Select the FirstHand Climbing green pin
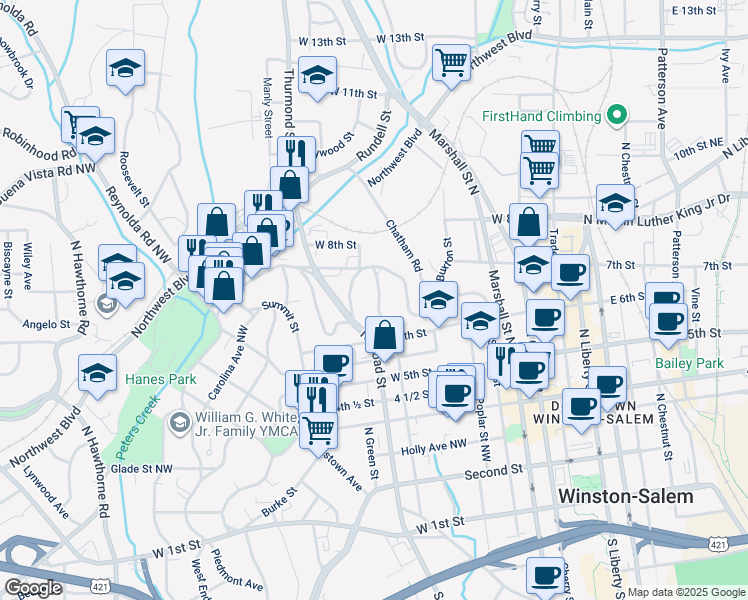748x600 pixels. (617, 116)
